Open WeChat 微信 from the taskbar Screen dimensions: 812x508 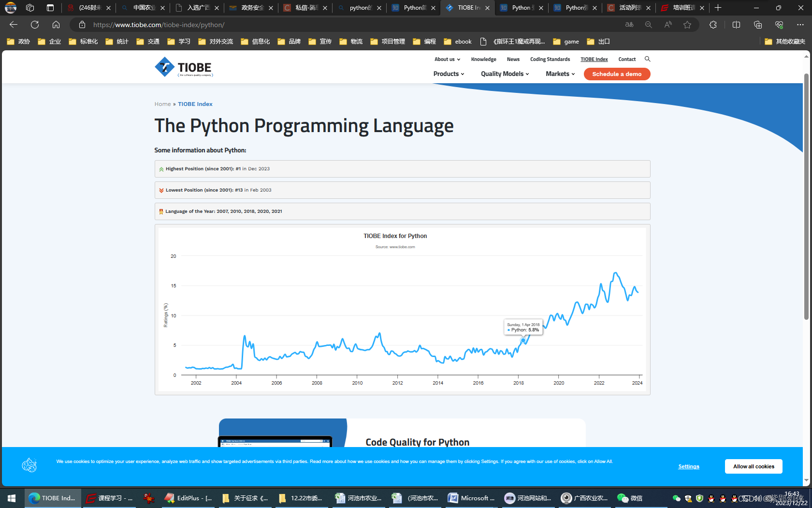click(630, 498)
